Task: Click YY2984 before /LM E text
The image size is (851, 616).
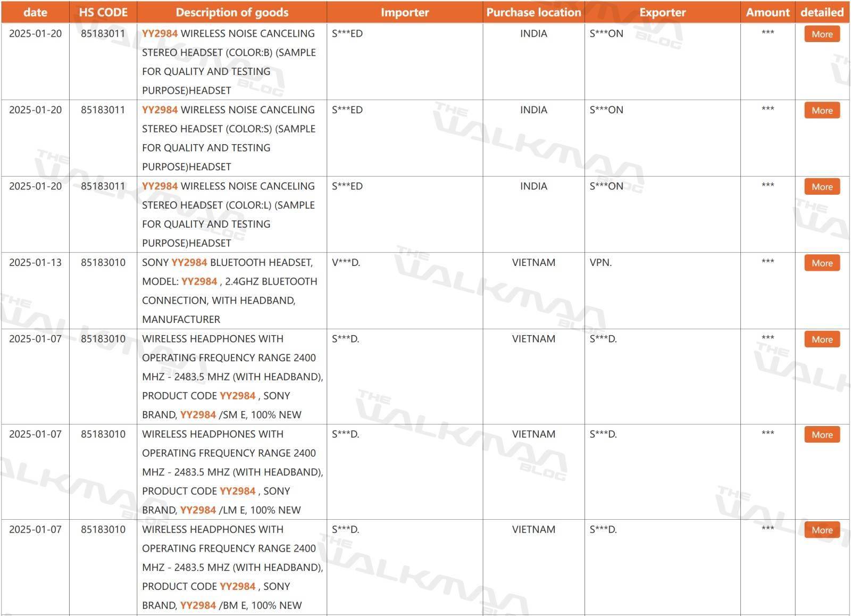Action: pos(198,510)
